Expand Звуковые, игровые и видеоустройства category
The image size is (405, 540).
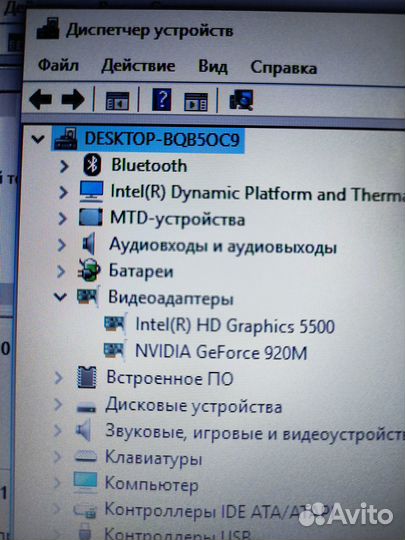[58, 430]
